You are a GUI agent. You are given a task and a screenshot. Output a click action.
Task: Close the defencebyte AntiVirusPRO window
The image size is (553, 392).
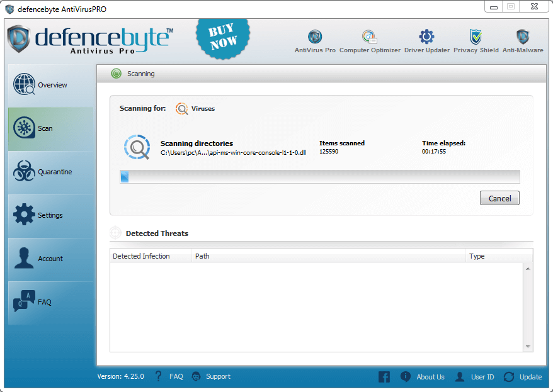click(534, 7)
